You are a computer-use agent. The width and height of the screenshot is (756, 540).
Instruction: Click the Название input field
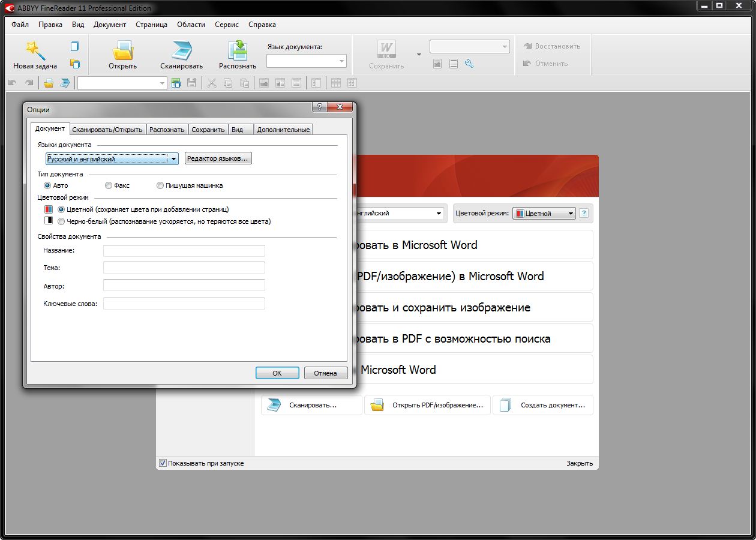click(184, 251)
